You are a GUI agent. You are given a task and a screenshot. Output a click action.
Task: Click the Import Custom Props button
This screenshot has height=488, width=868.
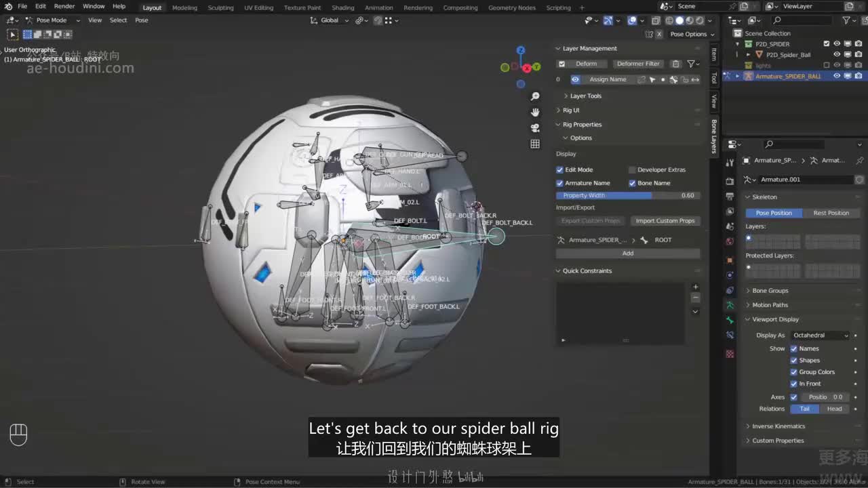click(x=665, y=221)
